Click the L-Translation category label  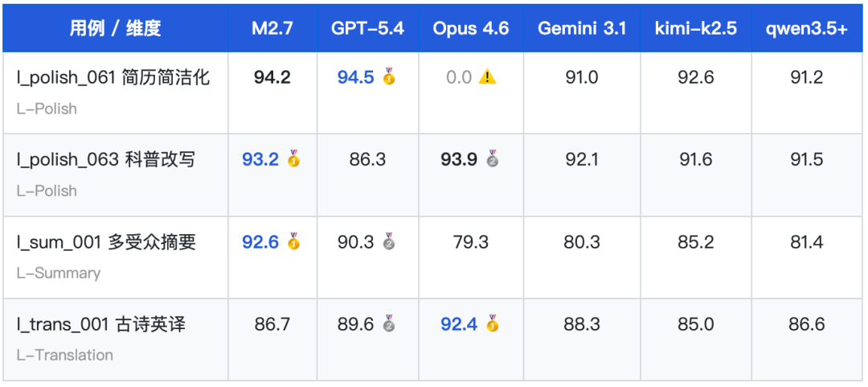pos(65,355)
